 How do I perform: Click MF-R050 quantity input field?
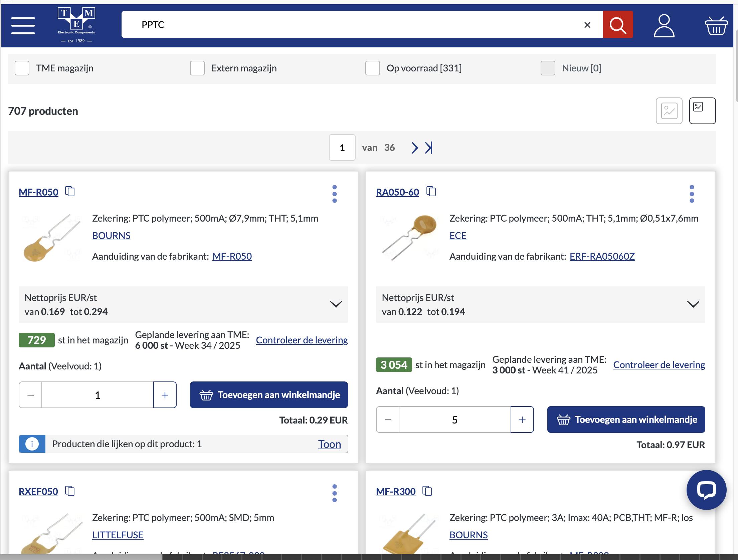click(x=98, y=395)
